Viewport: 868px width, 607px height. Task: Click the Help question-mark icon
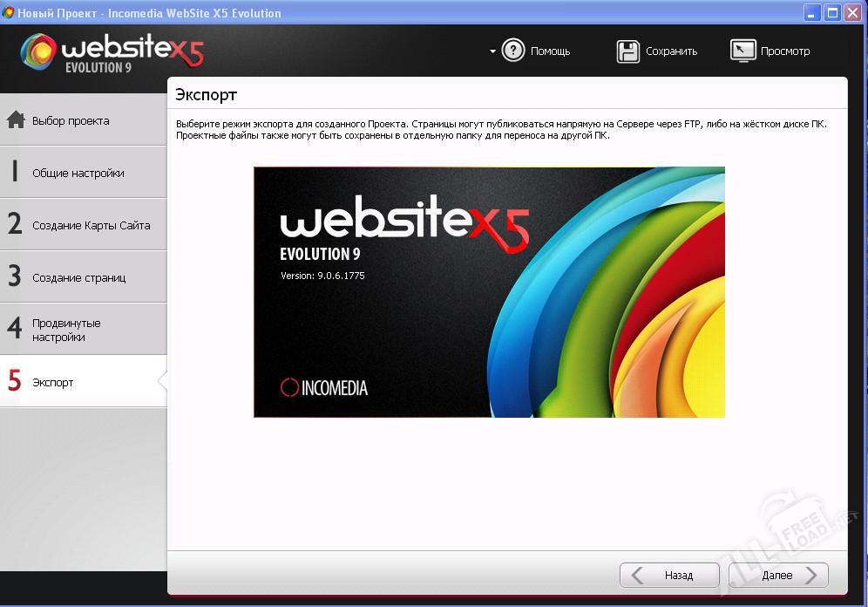[x=514, y=51]
